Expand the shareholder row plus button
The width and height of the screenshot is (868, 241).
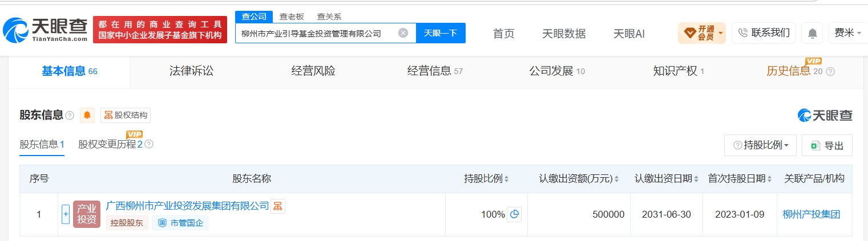click(66, 214)
